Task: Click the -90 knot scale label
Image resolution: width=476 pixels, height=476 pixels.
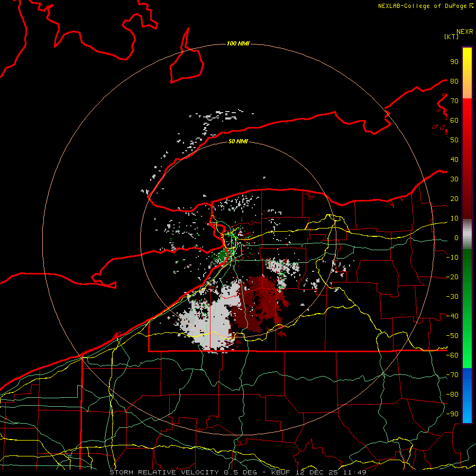Action: coord(452,414)
